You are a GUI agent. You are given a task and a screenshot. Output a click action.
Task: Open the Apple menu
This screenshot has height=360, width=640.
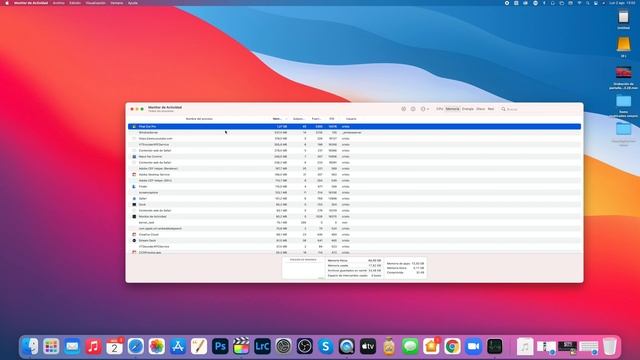[x=7, y=3]
